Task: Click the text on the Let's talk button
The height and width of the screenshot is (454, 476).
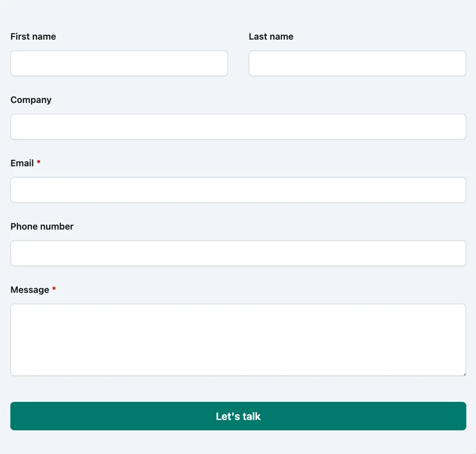Action: [x=238, y=416]
